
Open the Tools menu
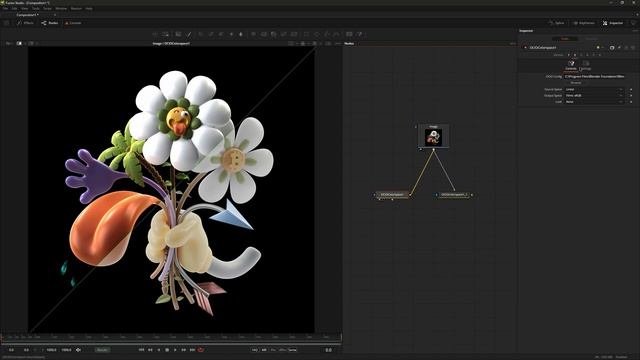coord(36,8)
